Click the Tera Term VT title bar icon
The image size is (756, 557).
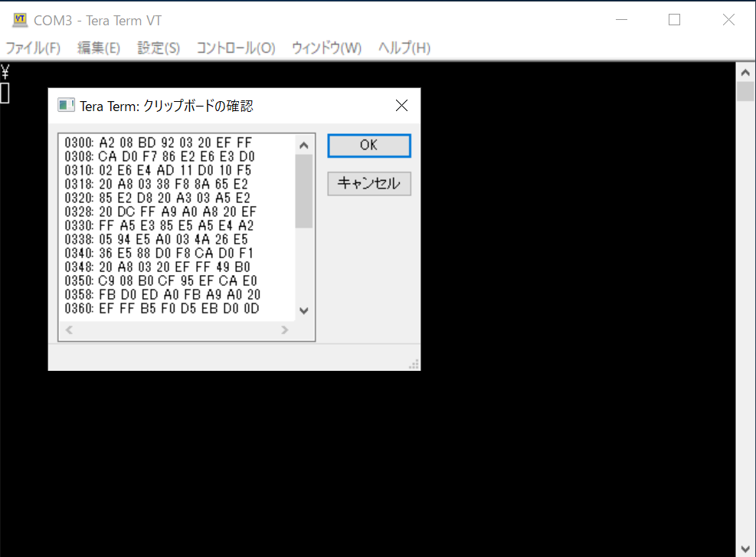click(x=20, y=20)
